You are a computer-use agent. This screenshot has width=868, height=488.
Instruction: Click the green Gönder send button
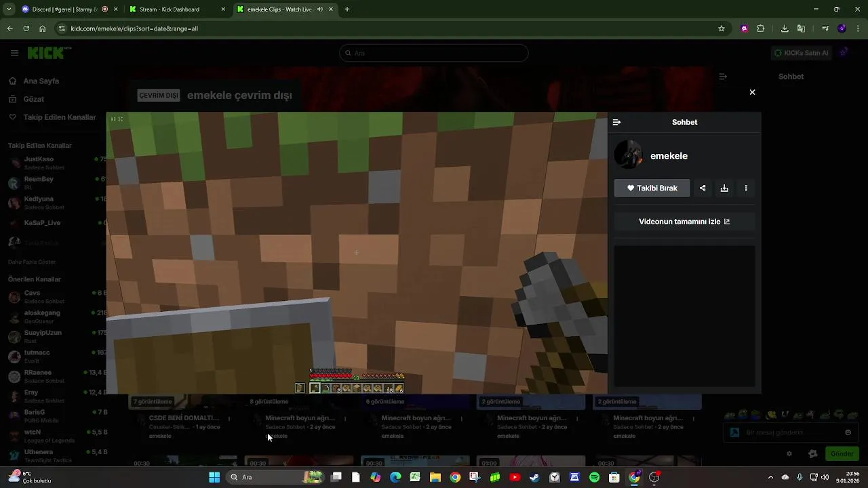tap(842, 453)
